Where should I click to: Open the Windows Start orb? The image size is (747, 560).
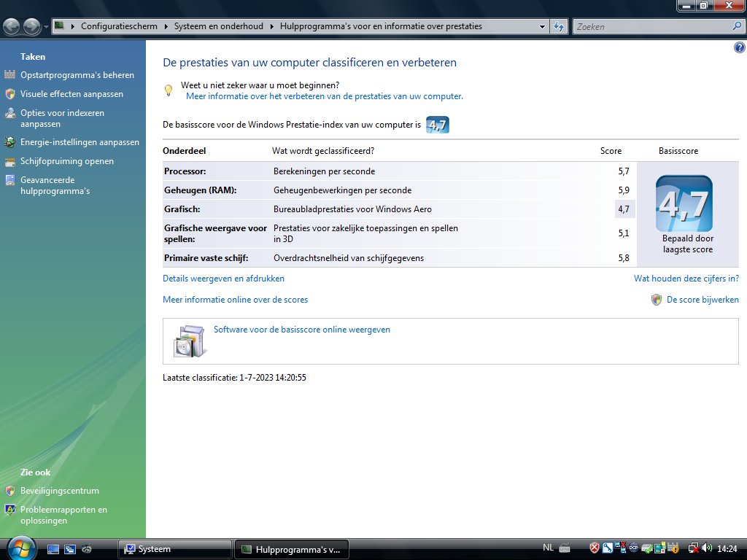(20, 548)
